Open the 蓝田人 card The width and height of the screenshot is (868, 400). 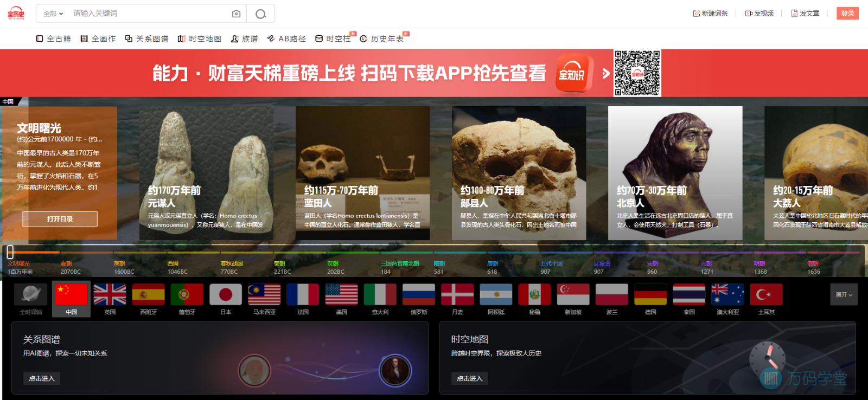click(362, 173)
